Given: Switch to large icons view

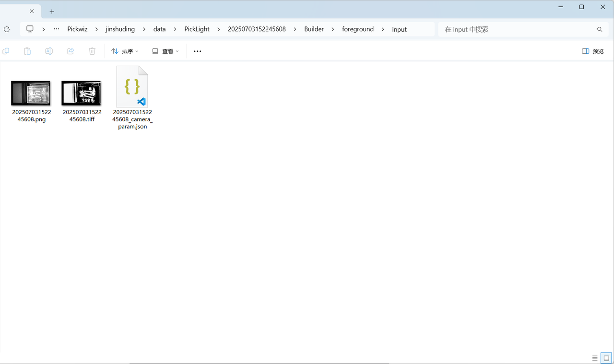Looking at the screenshot, I should tap(606, 358).
